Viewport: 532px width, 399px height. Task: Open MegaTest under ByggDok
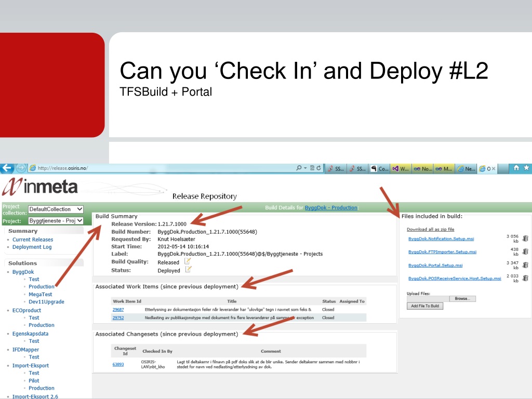pyautogui.click(x=41, y=294)
